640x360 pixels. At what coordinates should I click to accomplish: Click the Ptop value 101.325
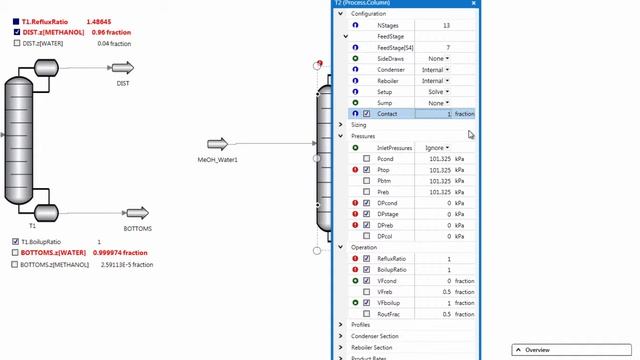440,170
